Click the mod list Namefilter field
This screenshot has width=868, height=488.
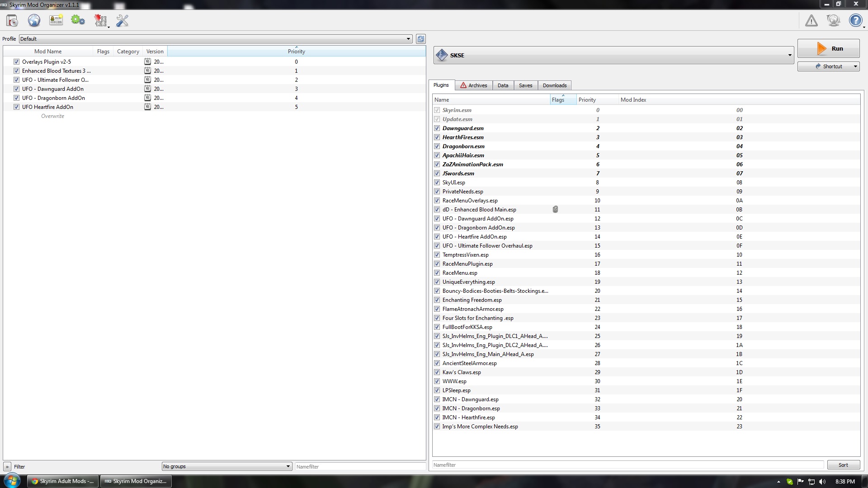click(360, 467)
